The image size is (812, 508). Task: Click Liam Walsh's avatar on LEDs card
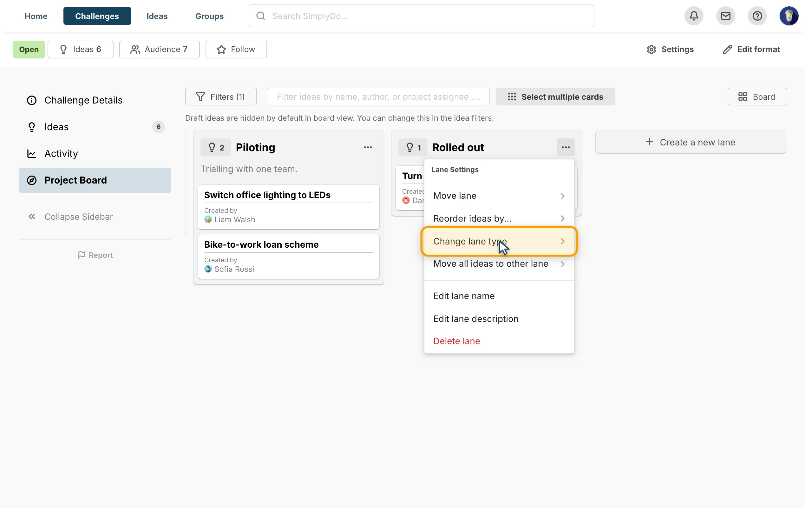208,219
